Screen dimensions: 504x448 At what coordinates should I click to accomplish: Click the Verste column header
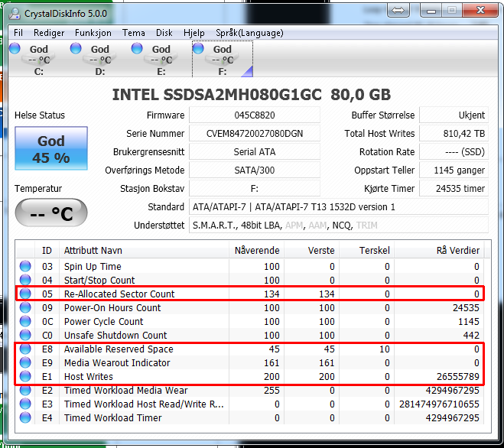[312, 250]
